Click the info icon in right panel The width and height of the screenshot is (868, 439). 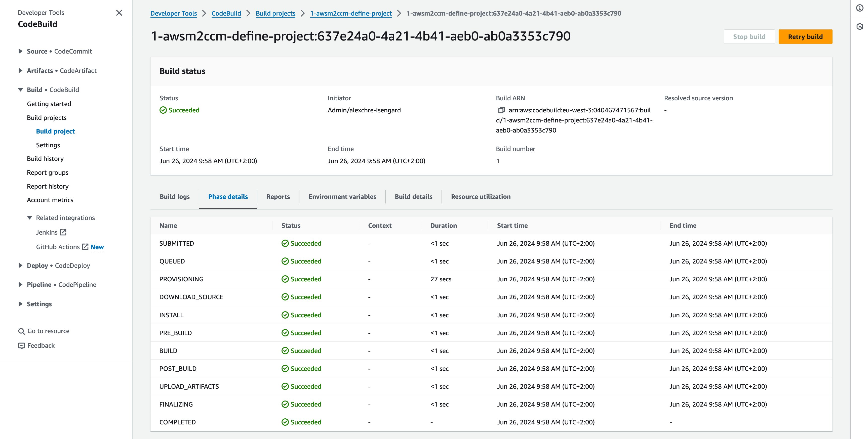coord(860,8)
